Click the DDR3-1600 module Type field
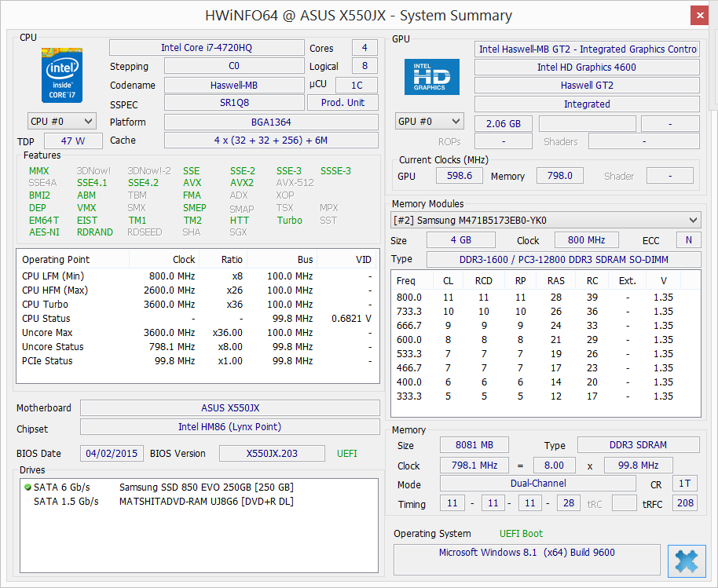This screenshot has height=588, width=718. [564, 259]
